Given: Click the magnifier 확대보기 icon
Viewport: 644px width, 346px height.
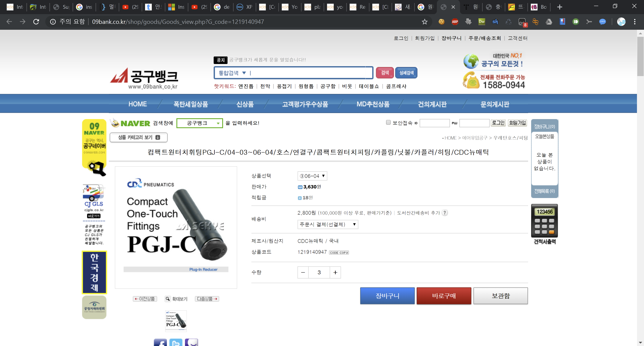Looking at the screenshot, I should 168,299.
